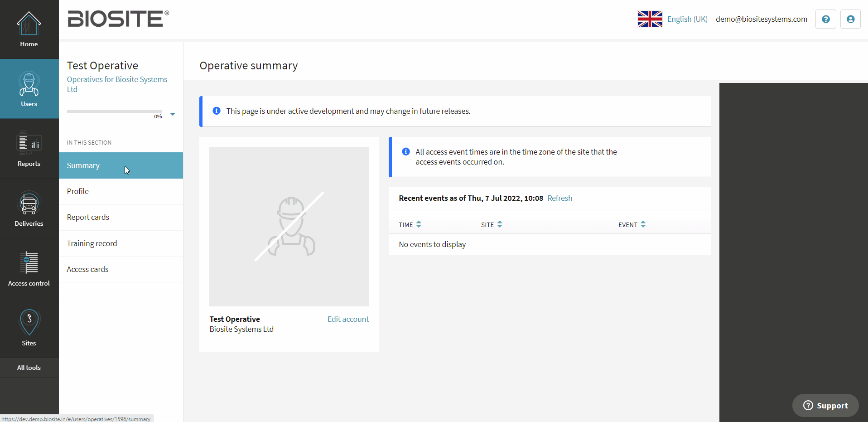
Task: Select the Users helmet icon
Action: click(29, 84)
